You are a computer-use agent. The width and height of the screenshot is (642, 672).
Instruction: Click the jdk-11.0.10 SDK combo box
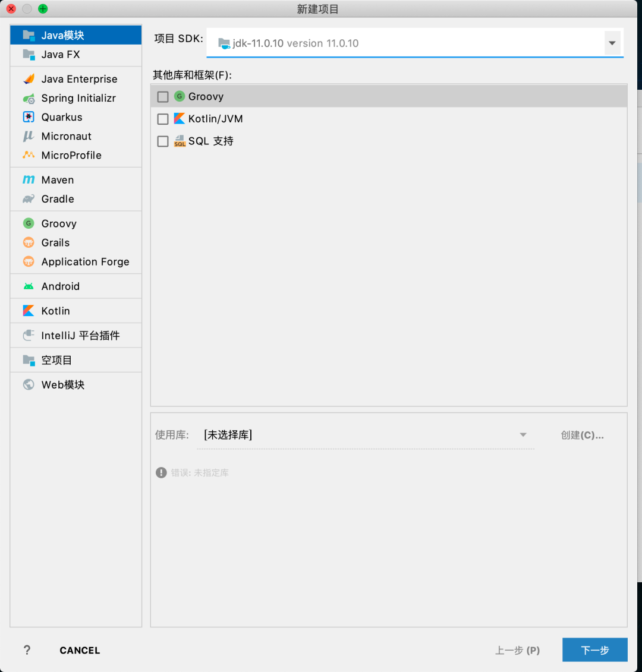coord(415,43)
